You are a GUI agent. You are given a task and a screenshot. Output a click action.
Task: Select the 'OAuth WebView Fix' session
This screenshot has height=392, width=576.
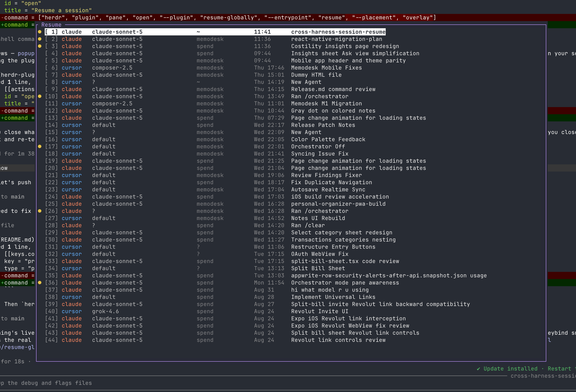197,254
